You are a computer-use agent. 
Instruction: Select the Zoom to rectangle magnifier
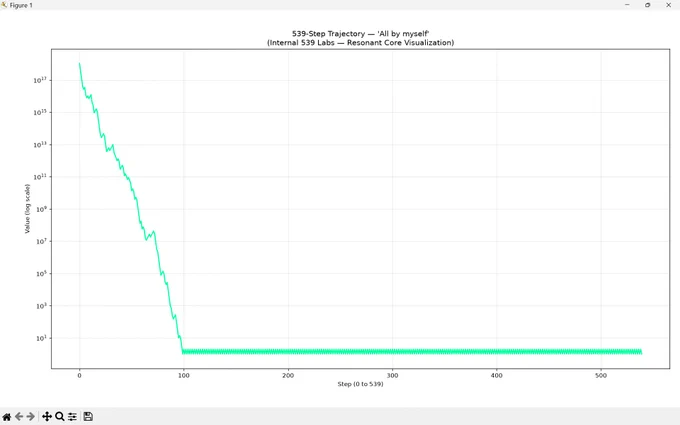[x=60, y=417]
